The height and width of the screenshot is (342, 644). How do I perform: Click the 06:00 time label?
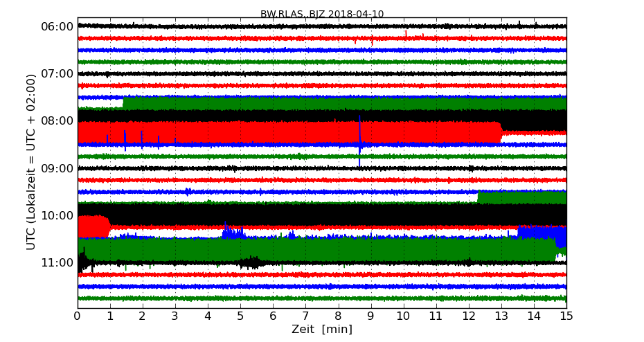coord(57,26)
